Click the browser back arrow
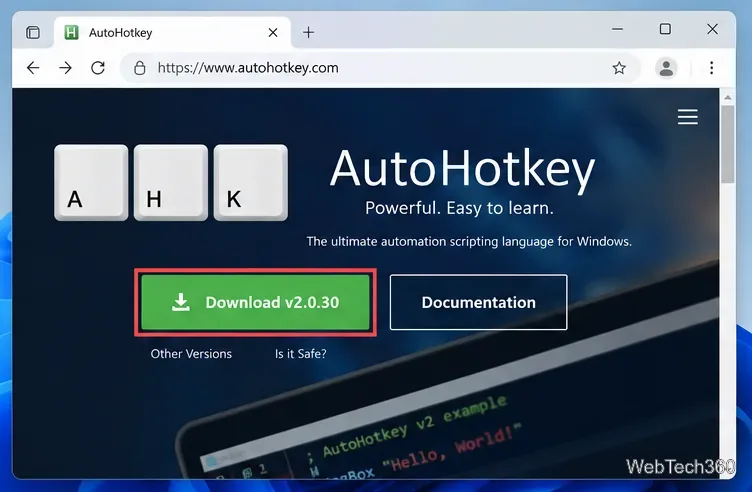752x492 pixels. pos(33,68)
